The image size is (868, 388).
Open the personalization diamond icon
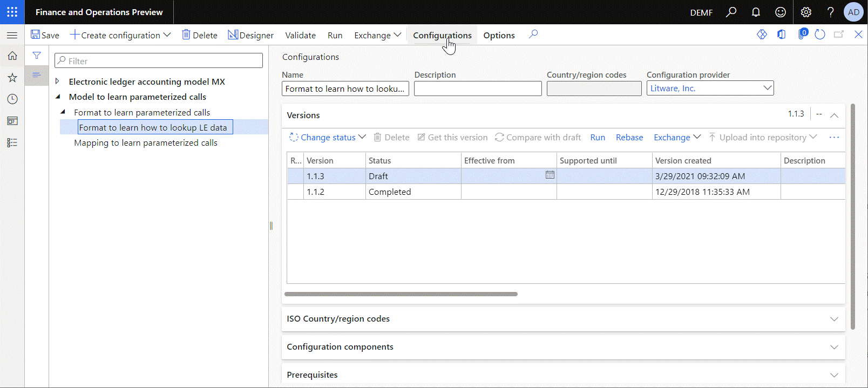coord(762,35)
